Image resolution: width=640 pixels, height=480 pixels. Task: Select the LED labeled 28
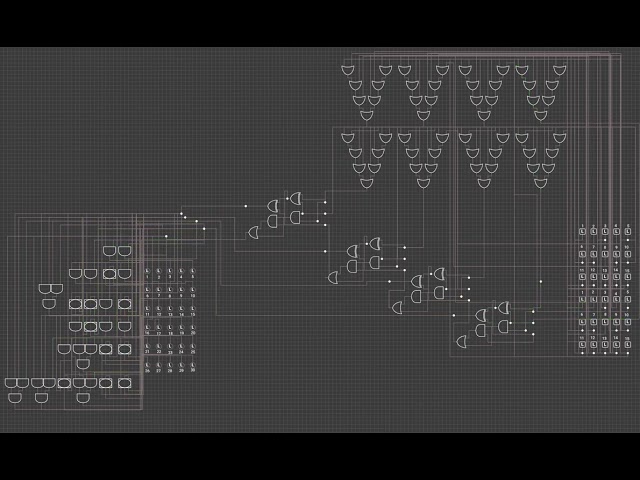click(170, 365)
